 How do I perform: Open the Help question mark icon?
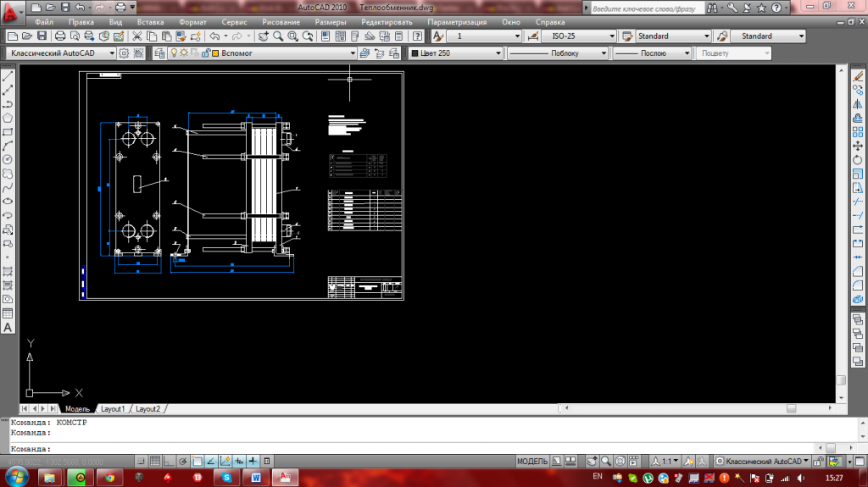[417, 36]
